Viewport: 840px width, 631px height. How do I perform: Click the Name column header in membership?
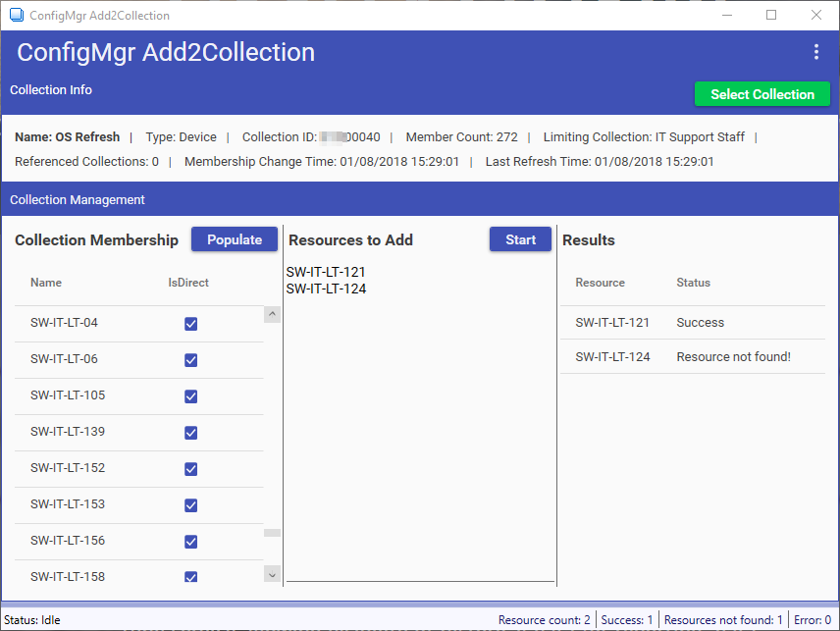point(46,283)
